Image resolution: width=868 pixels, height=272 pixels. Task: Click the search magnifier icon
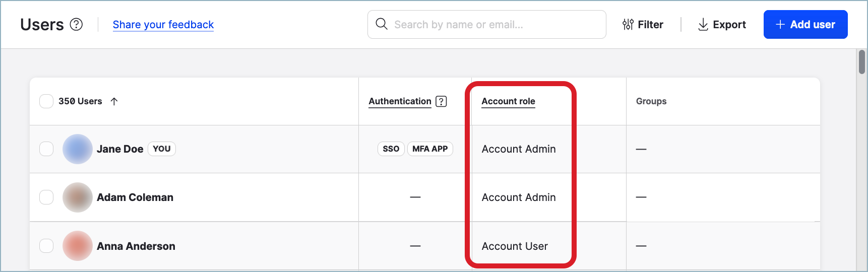tap(382, 24)
